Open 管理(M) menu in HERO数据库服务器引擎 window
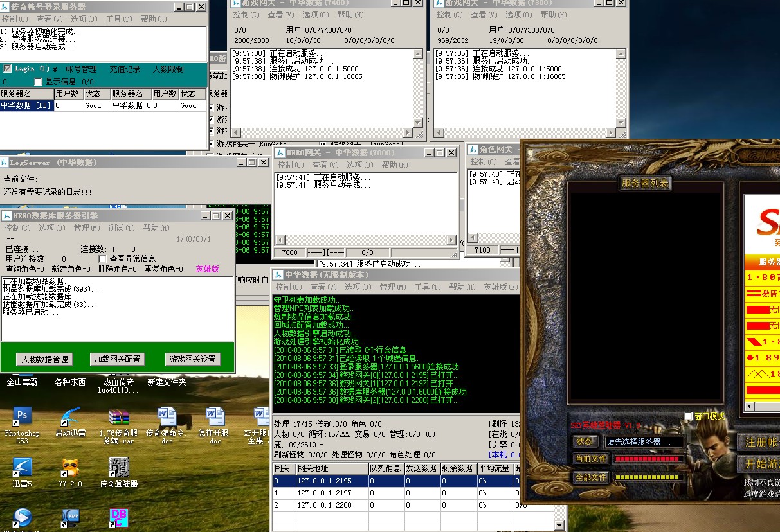The height and width of the screenshot is (532, 780). (x=86, y=228)
